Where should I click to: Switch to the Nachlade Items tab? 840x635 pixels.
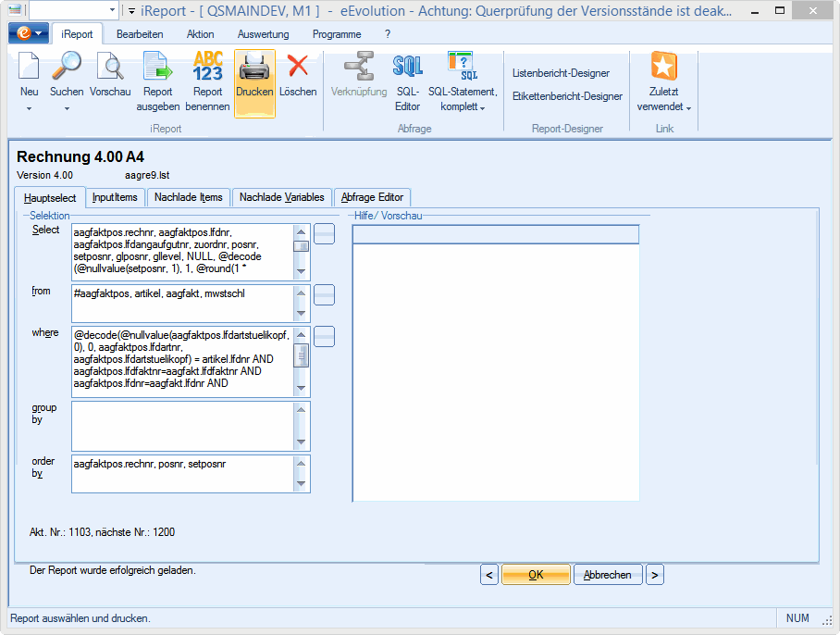(x=188, y=197)
